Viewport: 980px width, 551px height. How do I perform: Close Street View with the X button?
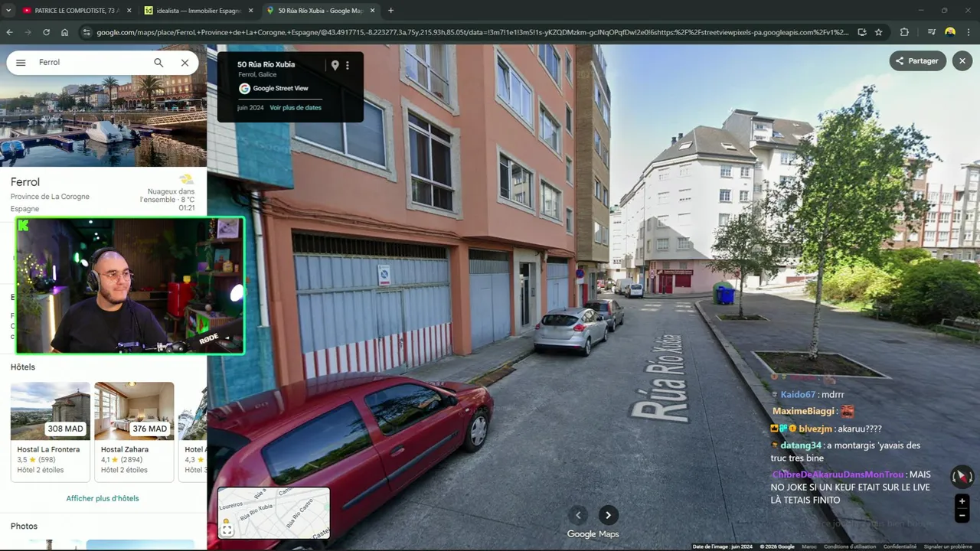pos(962,61)
